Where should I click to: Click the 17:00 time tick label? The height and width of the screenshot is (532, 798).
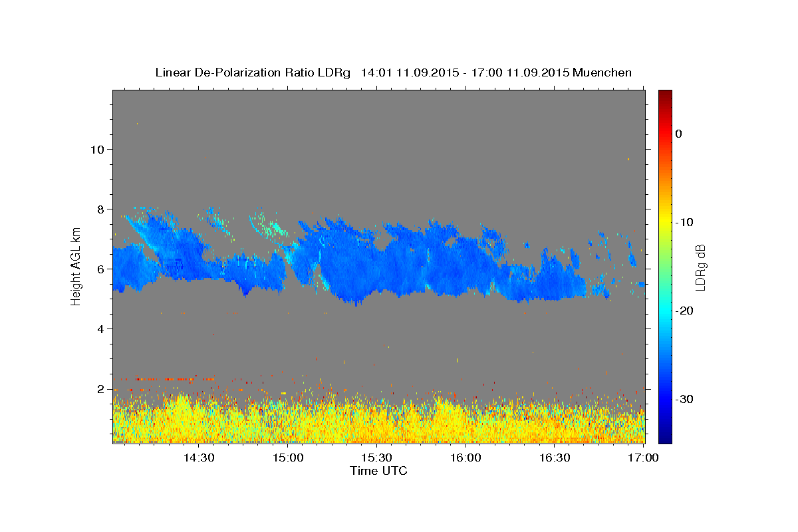click(644, 458)
